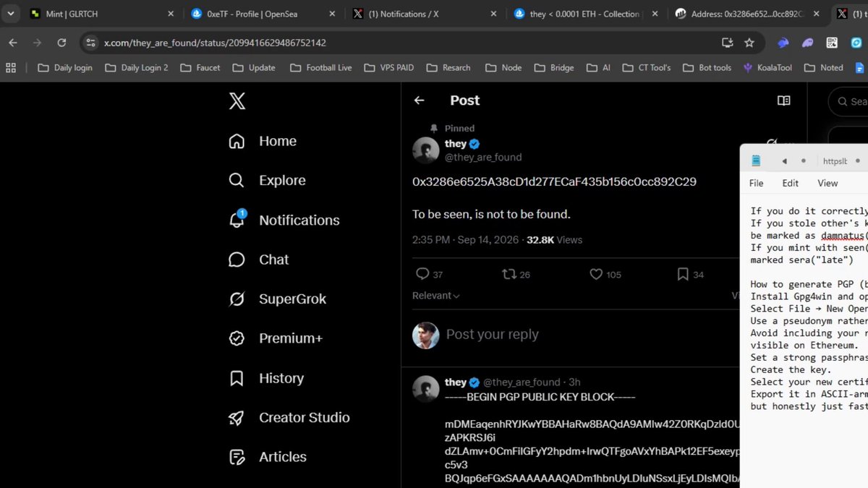Open the @they_are_found profile handle

pos(483,157)
